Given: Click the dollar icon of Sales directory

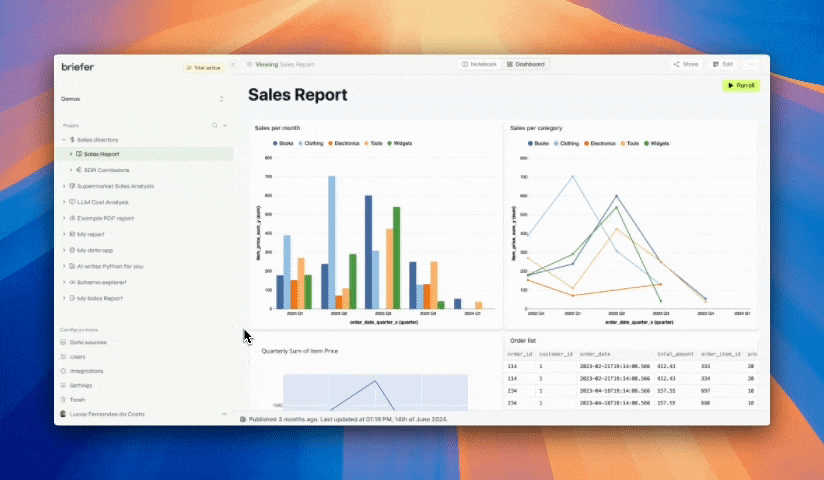Looking at the screenshot, I should point(72,140).
